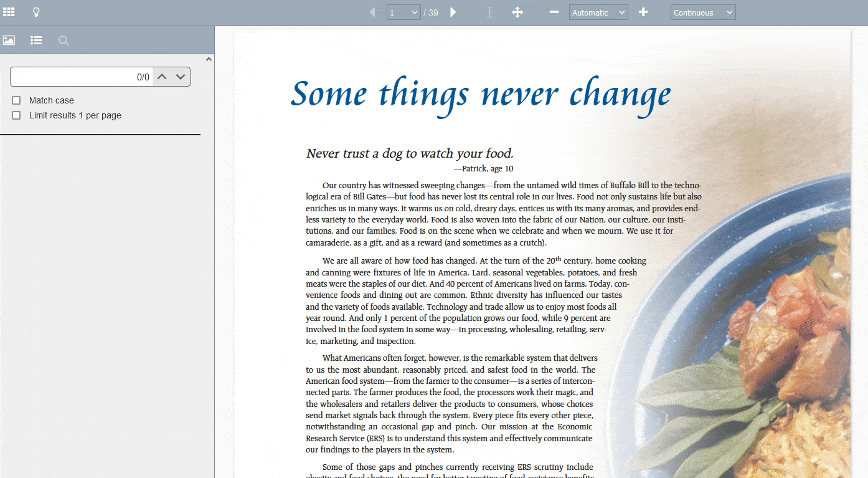Jump to next search result
The height and width of the screenshot is (478, 868).
click(x=181, y=77)
